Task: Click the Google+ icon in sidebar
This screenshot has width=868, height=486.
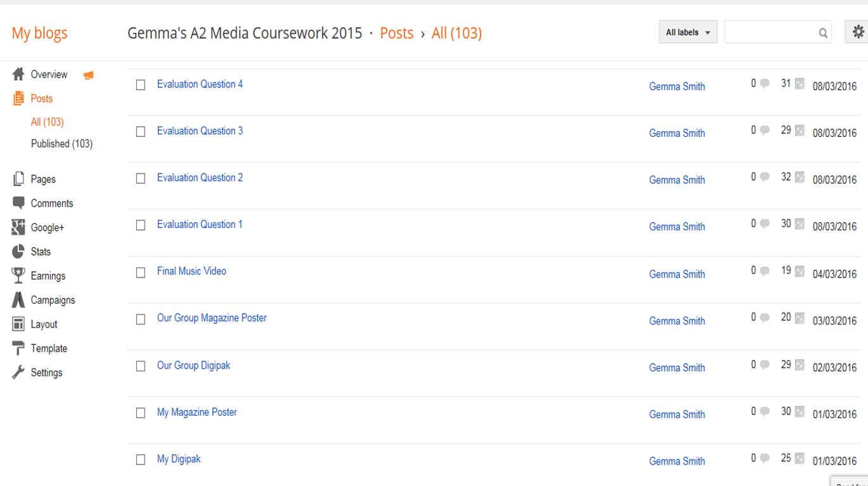Action: coord(18,227)
